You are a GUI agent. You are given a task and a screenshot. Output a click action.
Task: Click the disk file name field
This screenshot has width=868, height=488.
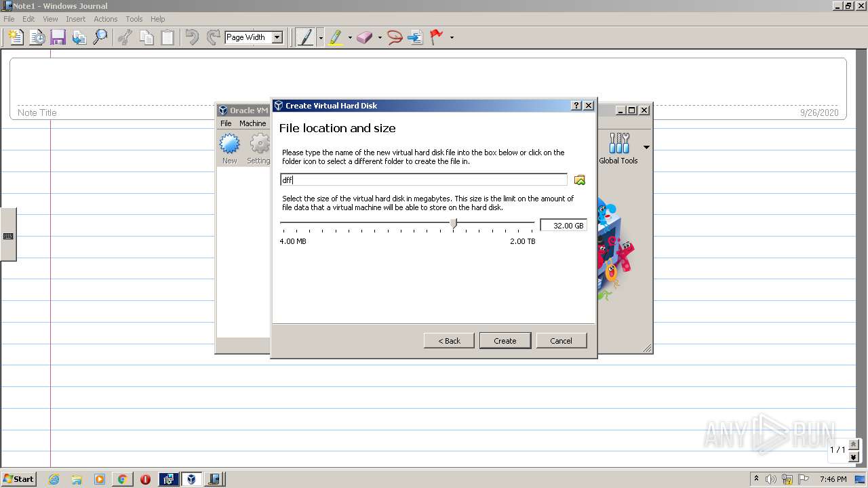click(x=424, y=180)
